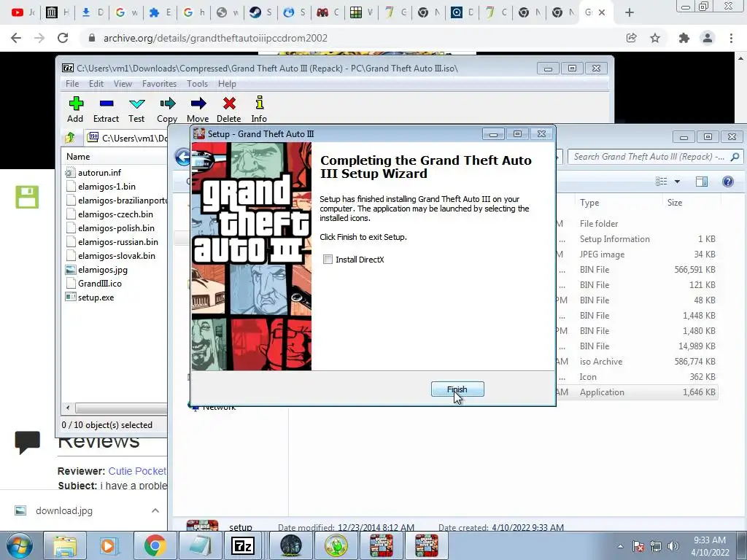Image resolution: width=747 pixels, height=560 pixels.
Task: Select elamigos.jpg in the 7-Zip list
Action: tap(103, 270)
